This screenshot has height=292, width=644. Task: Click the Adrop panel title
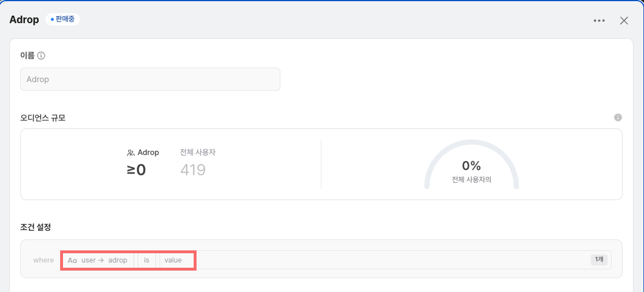click(x=24, y=20)
